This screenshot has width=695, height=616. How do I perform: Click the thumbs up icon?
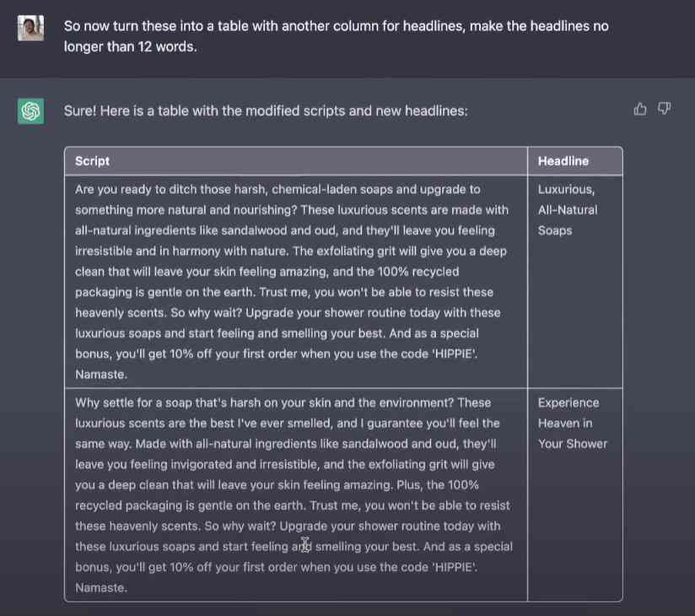tap(639, 109)
